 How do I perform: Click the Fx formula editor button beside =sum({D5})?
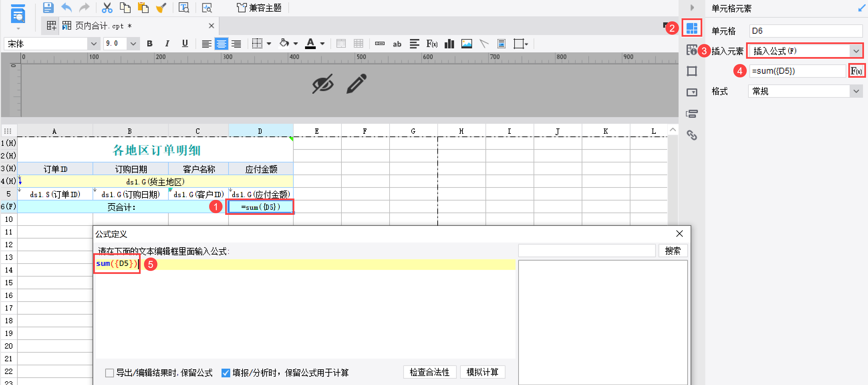(856, 71)
